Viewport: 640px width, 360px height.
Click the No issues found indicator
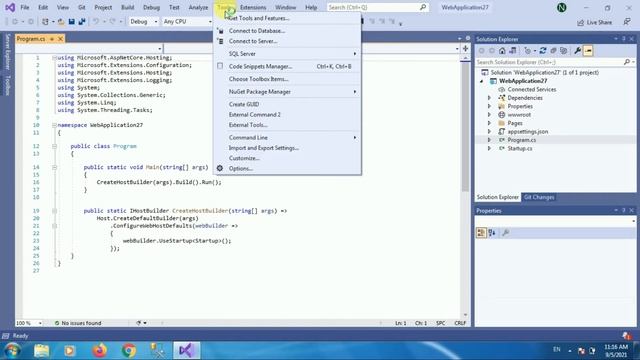(x=78, y=323)
